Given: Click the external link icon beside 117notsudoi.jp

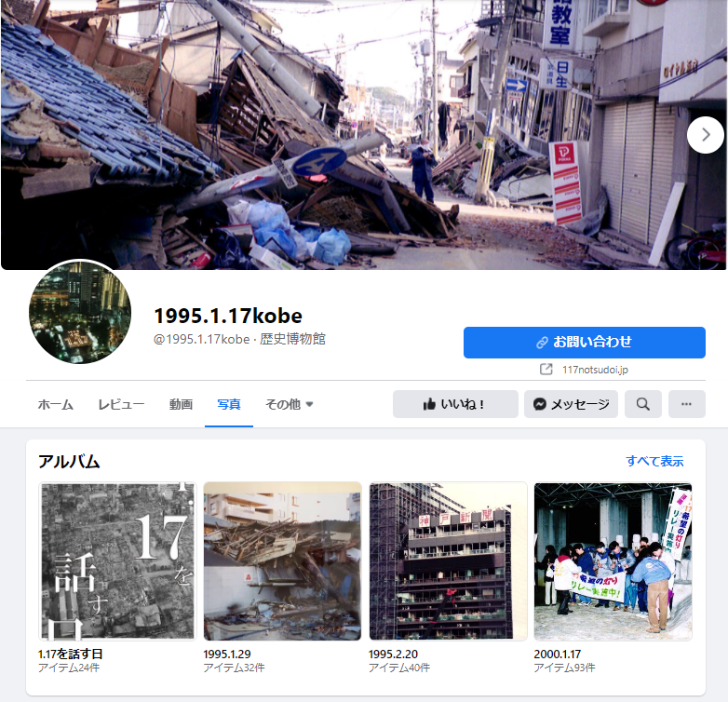Looking at the screenshot, I should [546, 370].
